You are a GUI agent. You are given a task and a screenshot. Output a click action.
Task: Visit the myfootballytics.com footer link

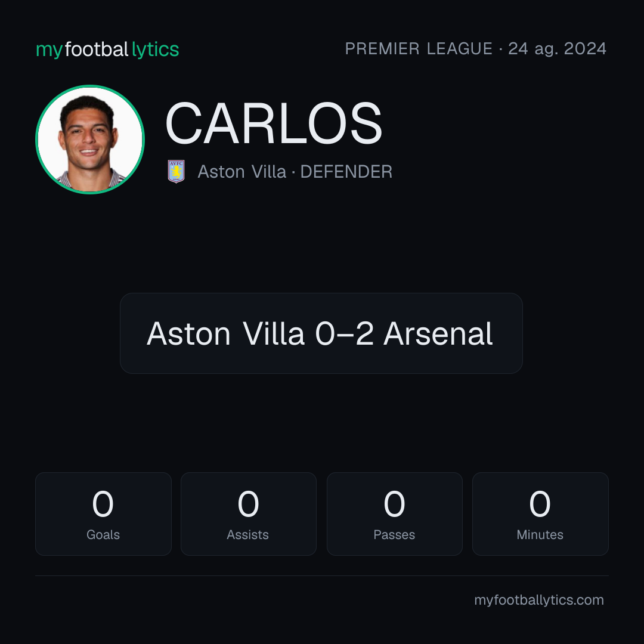pos(539,600)
